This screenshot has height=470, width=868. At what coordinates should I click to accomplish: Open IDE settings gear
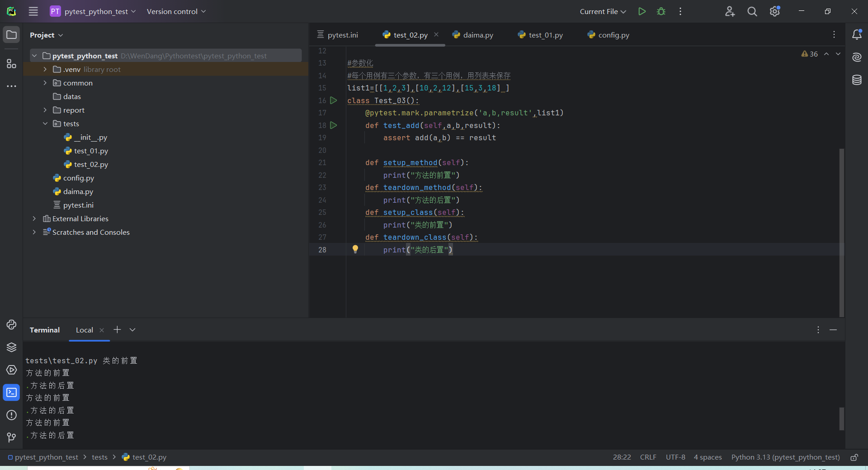coord(775,11)
